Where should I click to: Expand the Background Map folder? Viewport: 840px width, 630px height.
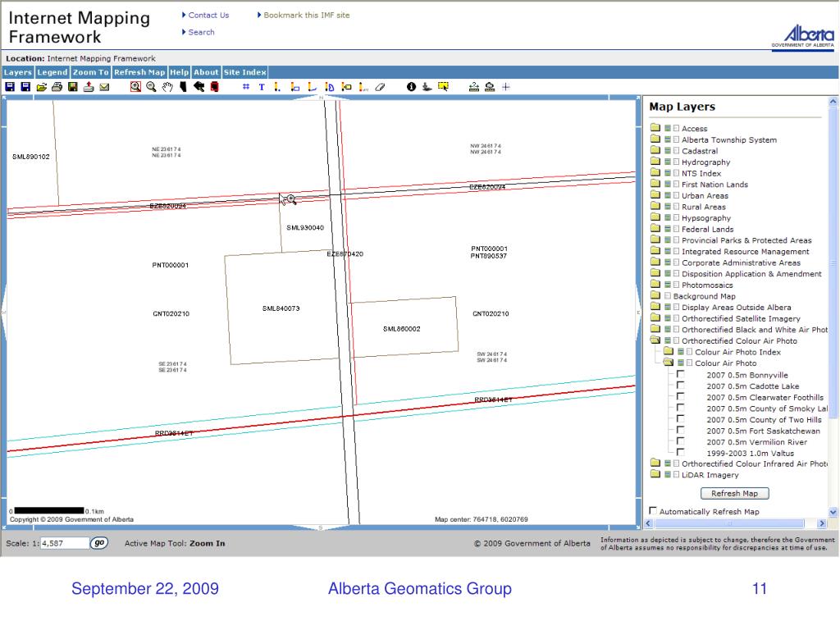tap(655, 295)
